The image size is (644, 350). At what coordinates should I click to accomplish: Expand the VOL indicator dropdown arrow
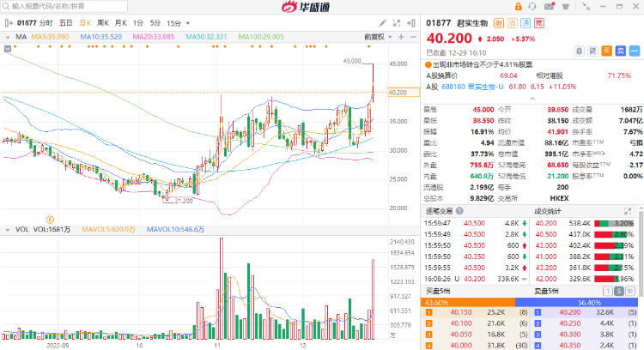coord(8,230)
